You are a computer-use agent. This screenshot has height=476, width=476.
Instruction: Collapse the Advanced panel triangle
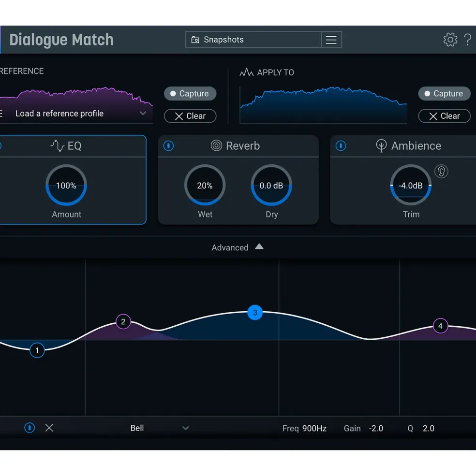pos(259,247)
